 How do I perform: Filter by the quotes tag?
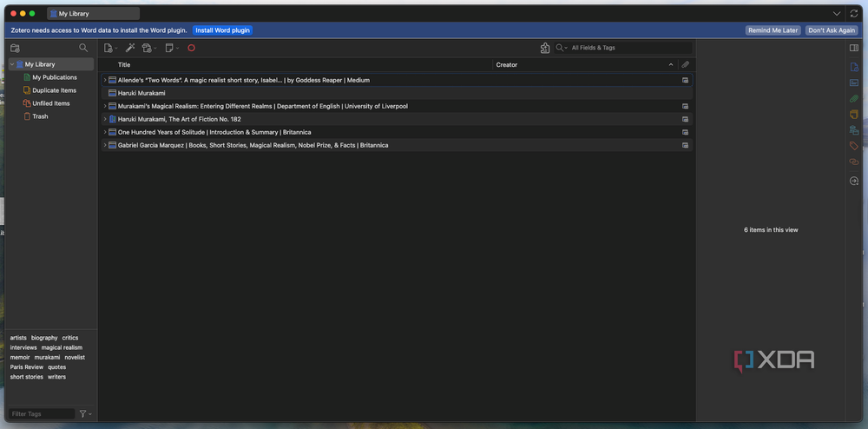click(x=57, y=367)
